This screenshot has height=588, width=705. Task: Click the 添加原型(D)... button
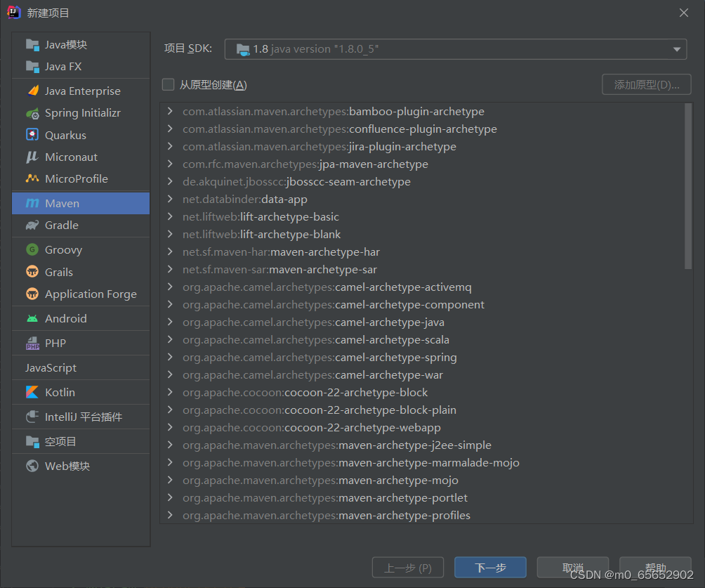coord(646,84)
